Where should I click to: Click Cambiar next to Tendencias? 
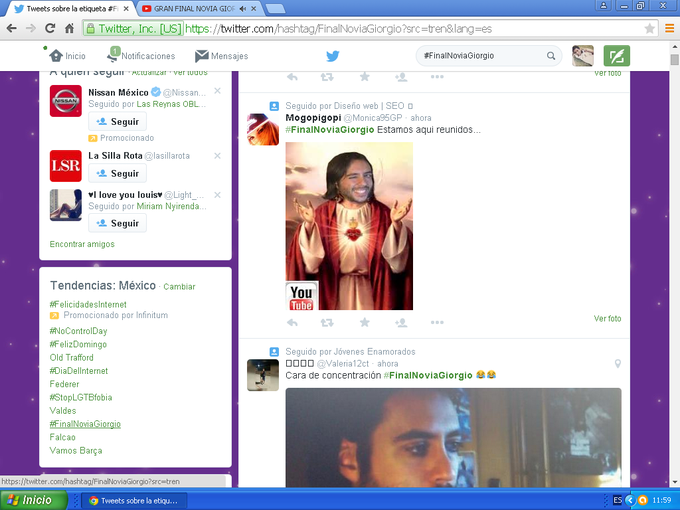[x=179, y=287]
